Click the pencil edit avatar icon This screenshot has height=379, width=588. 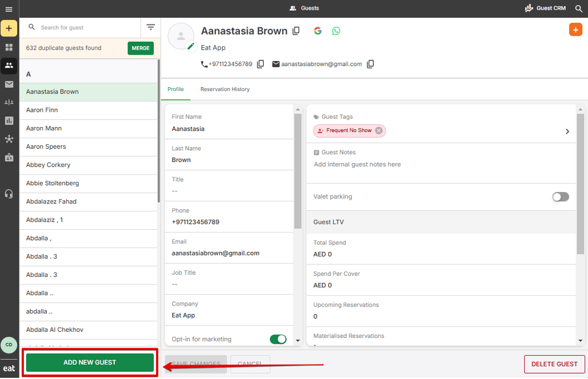(191, 46)
